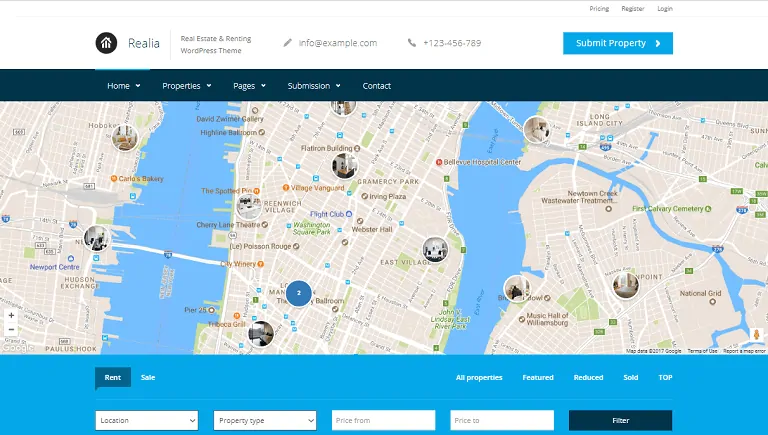768x435 pixels.
Task: Click Report a map error link
Action: pyautogui.click(x=744, y=351)
